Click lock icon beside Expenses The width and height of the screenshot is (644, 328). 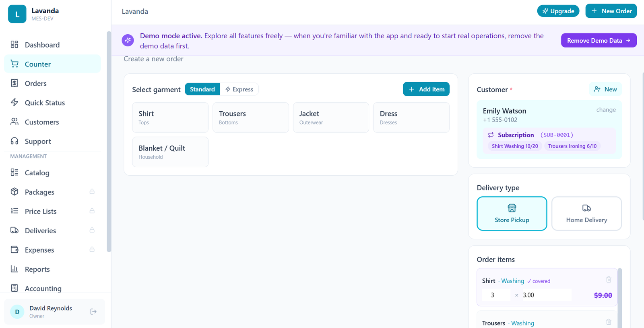[92, 250]
